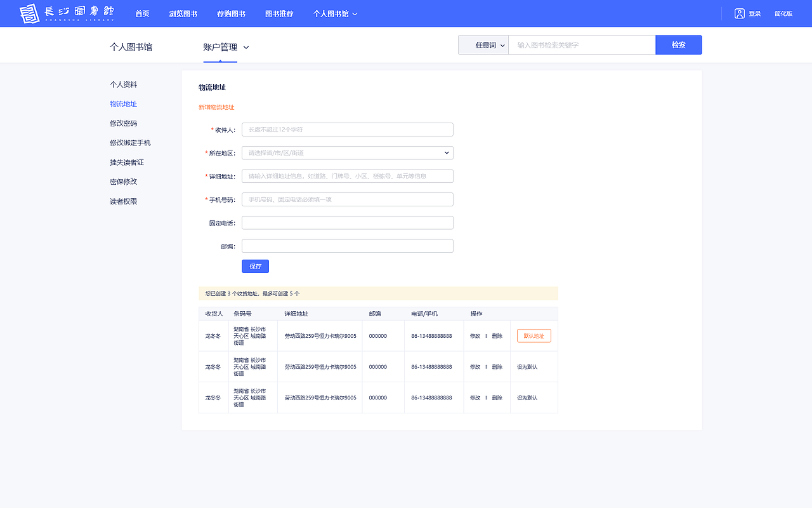Click the 检索 search button

click(679, 45)
